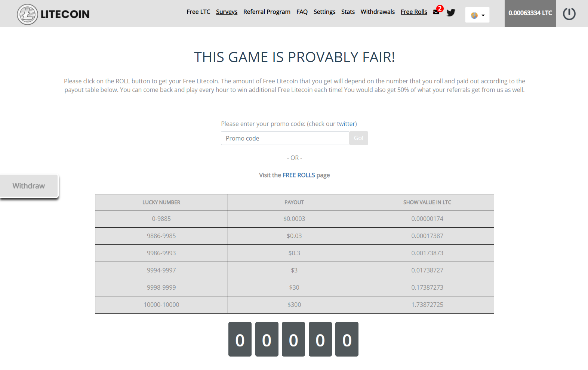Select the 9998-9999 lucky number cell

tap(161, 287)
